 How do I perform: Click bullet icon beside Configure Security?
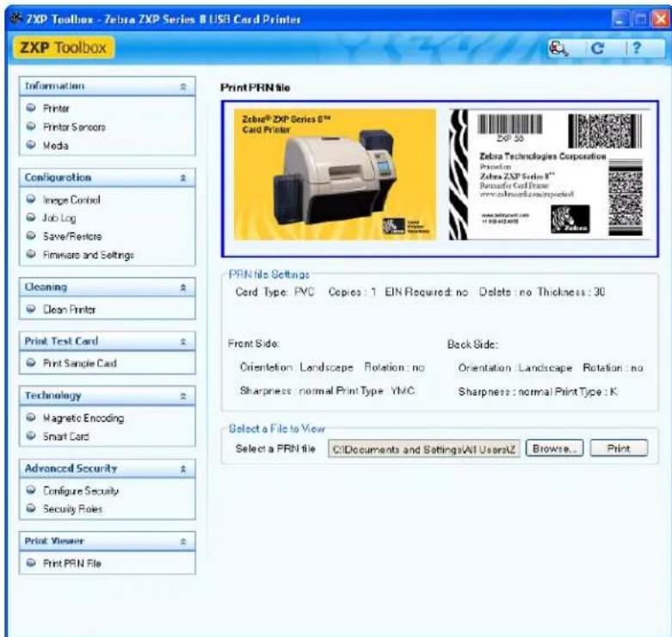[x=31, y=490]
